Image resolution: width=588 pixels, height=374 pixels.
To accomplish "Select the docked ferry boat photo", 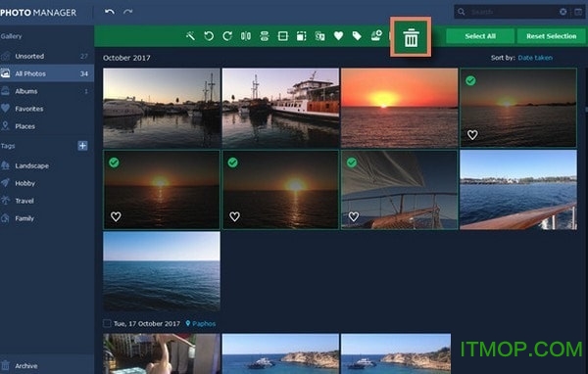I will tap(280, 108).
